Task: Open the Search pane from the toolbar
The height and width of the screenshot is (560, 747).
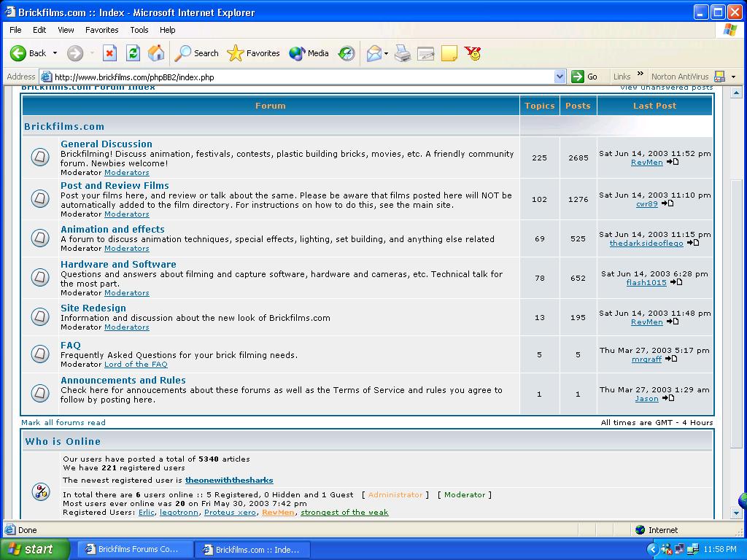Action: (196, 53)
